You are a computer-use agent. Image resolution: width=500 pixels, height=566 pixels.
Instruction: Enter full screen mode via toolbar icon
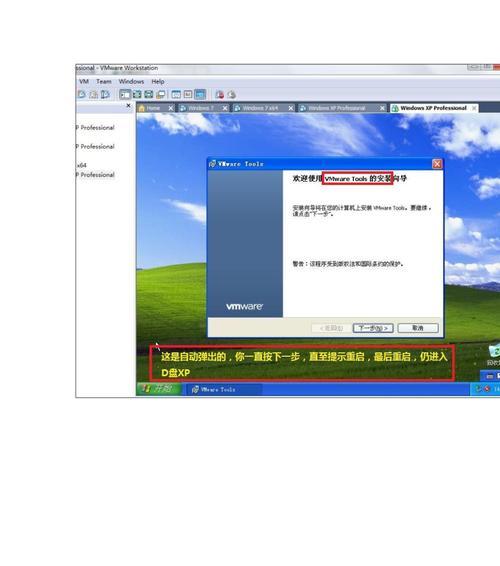pyautogui.click(x=149, y=95)
